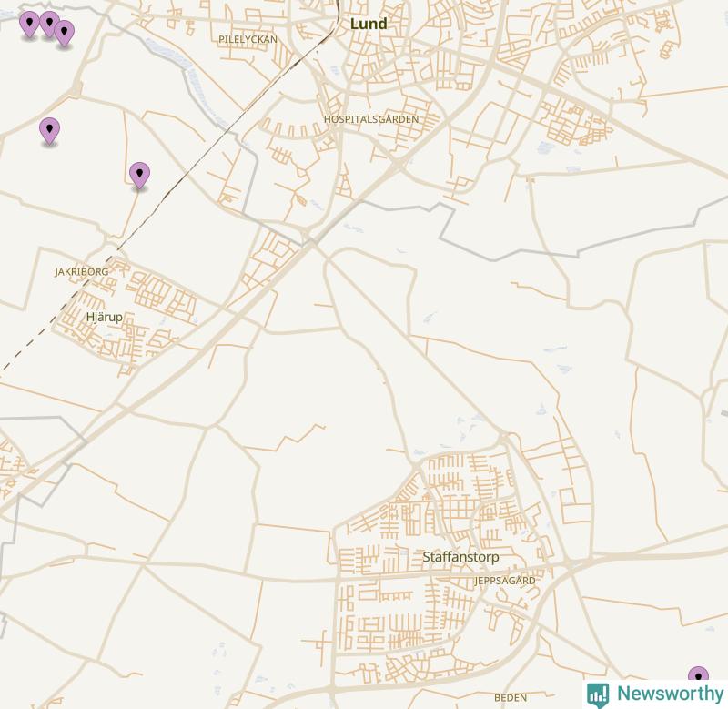Viewport: 728px width, 709px height.
Task: Click the leftmost purple marker in the cluster
Action: tap(29, 25)
